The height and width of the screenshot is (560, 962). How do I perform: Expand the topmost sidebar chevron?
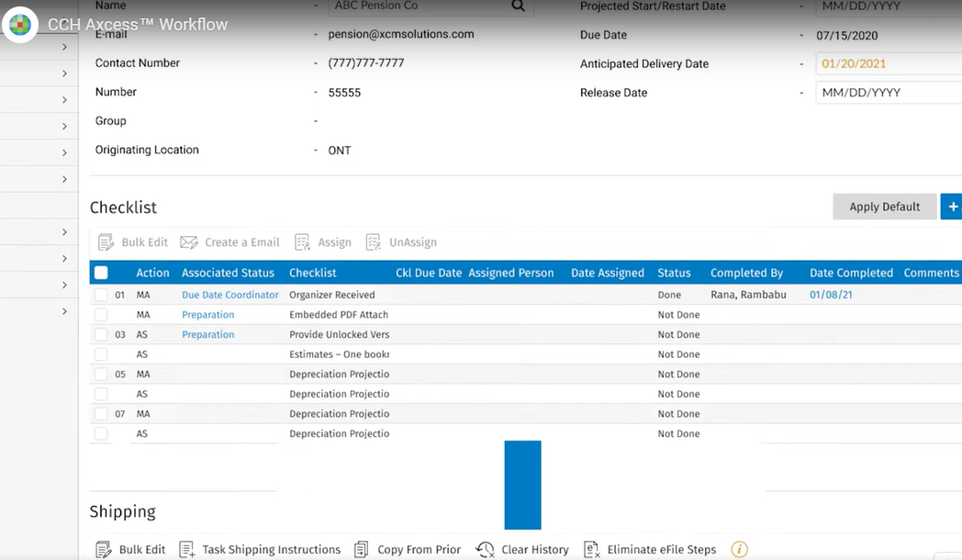pyautogui.click(x=64, y=45)
